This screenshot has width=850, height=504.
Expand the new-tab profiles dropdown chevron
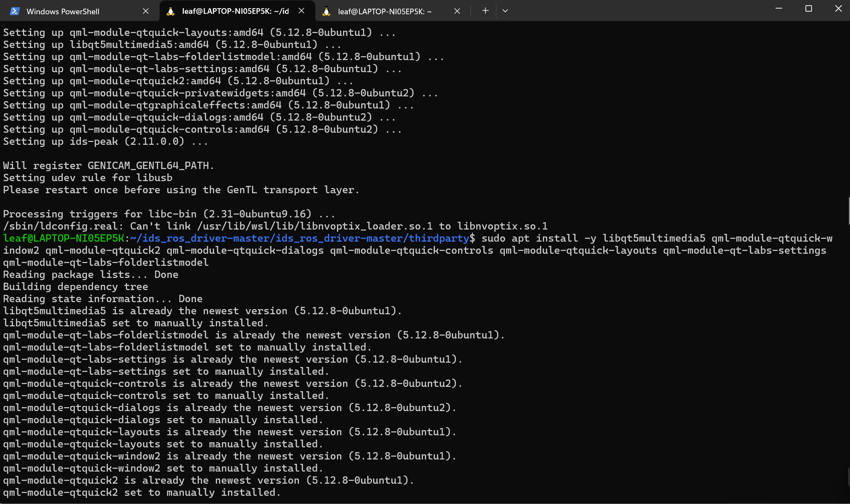pos(505,11)
